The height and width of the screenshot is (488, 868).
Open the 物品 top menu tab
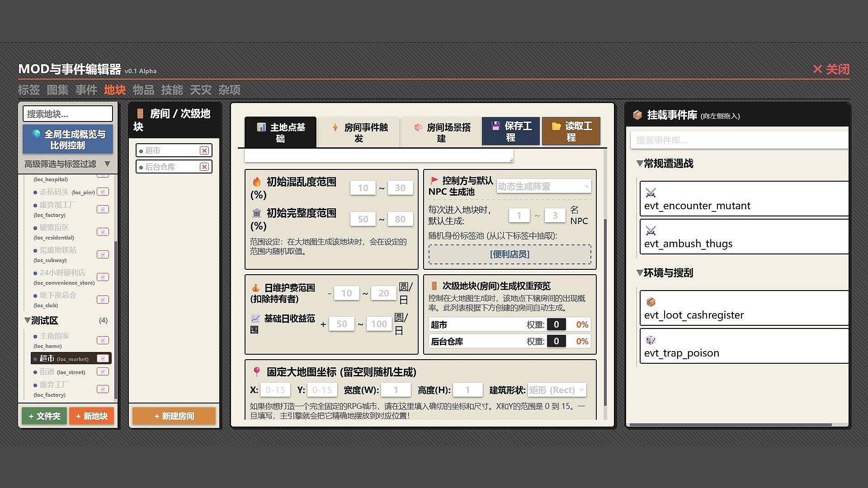(143, 90)
